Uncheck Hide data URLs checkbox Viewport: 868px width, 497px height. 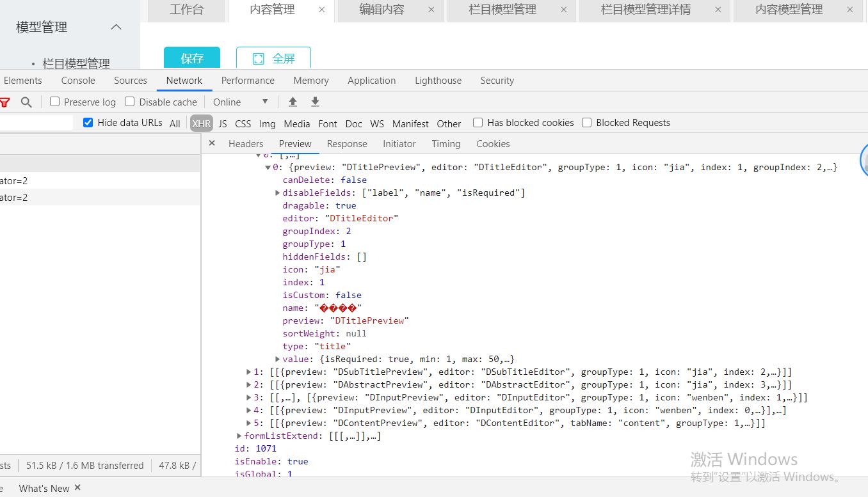coord(88,123)
